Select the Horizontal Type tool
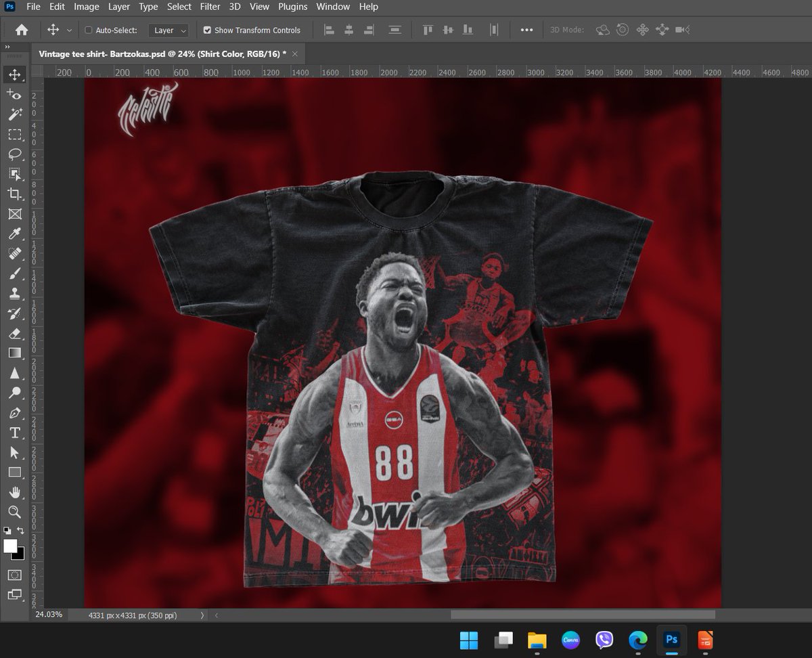The width and height of the screenshot is (812, 658). 14,433
